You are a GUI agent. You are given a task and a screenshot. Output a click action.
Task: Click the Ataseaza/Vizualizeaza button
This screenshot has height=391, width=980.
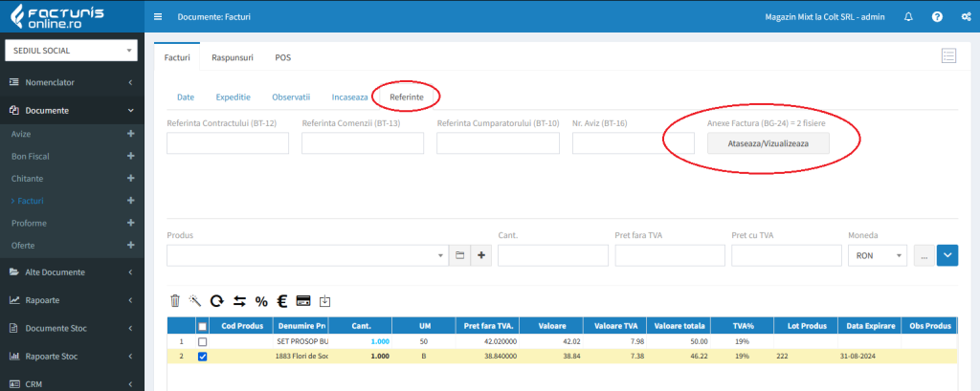click(768, 143)
